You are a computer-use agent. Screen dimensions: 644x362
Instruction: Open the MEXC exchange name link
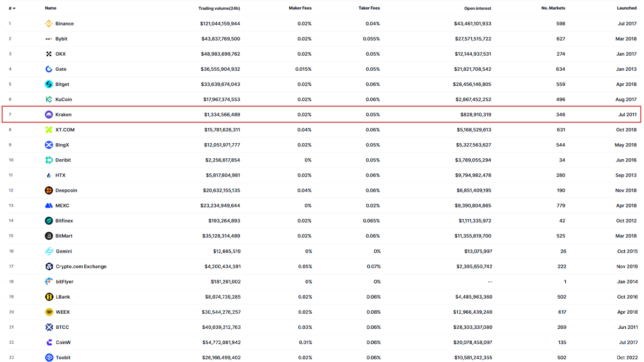click(x=62, y=206)
